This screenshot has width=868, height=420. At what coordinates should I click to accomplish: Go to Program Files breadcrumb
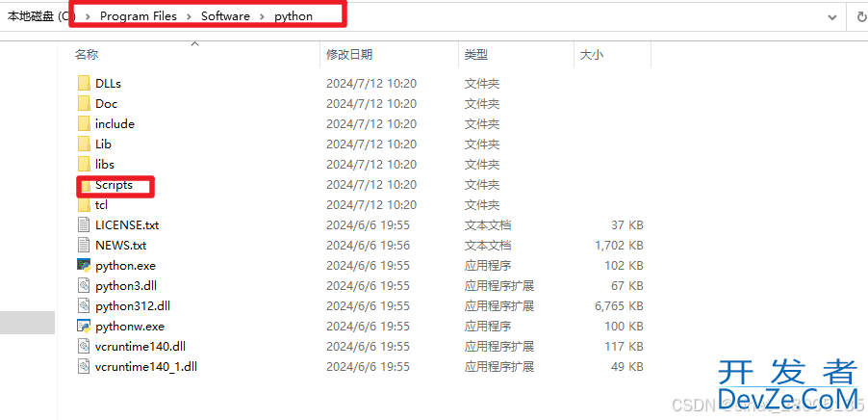pyautogui.click(x=139, y=16)
